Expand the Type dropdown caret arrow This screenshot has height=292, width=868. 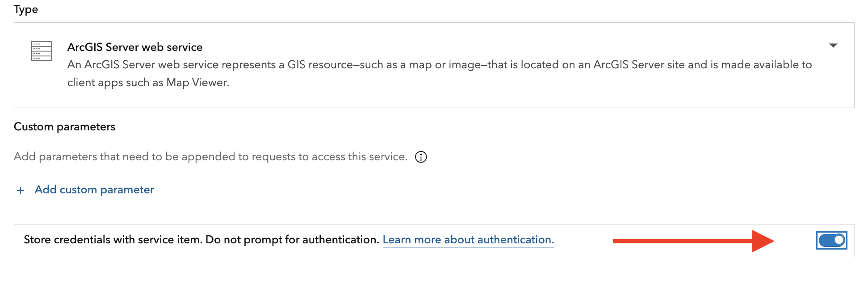833,46
